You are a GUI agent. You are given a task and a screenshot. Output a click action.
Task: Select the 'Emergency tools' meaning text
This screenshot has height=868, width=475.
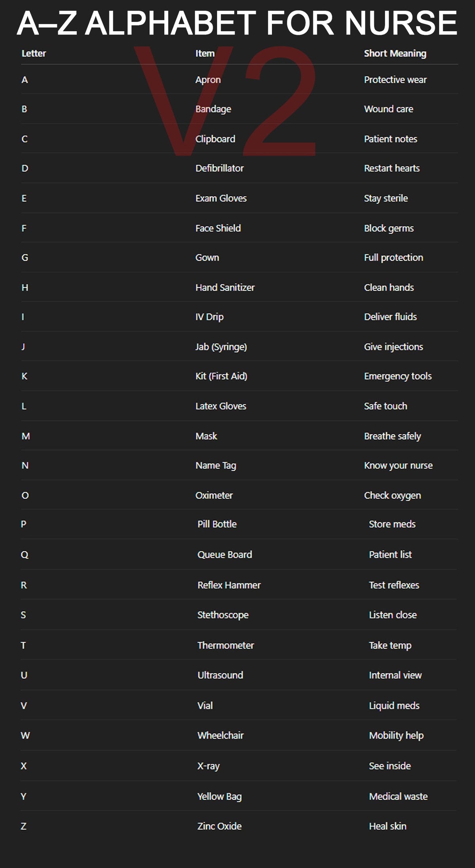398,376
